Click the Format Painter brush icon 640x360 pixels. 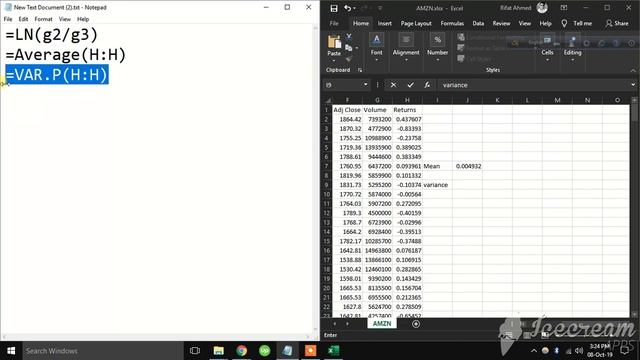coord(349,59)
